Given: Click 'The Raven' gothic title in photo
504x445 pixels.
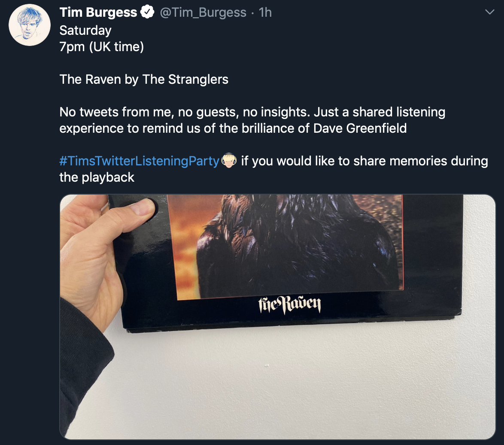Looking at the screenshot, I should [290, 305].
